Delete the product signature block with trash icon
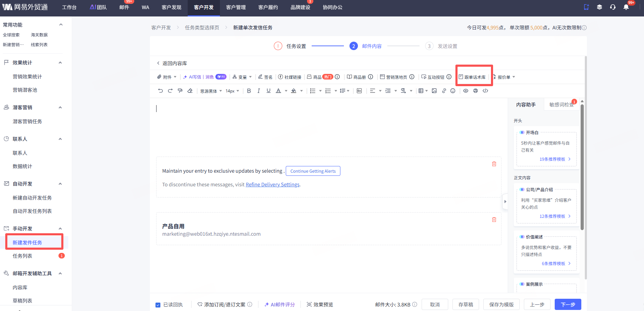 [x=494, y=220]
